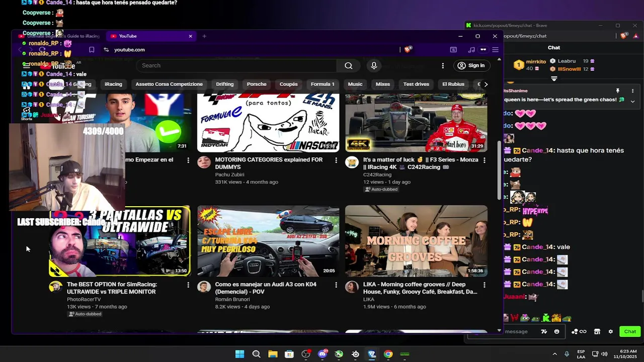Screen dimensions: 644x362
Task: Select the Test drives filter chip
Action: pyautogui.click(x=416, y=84)
